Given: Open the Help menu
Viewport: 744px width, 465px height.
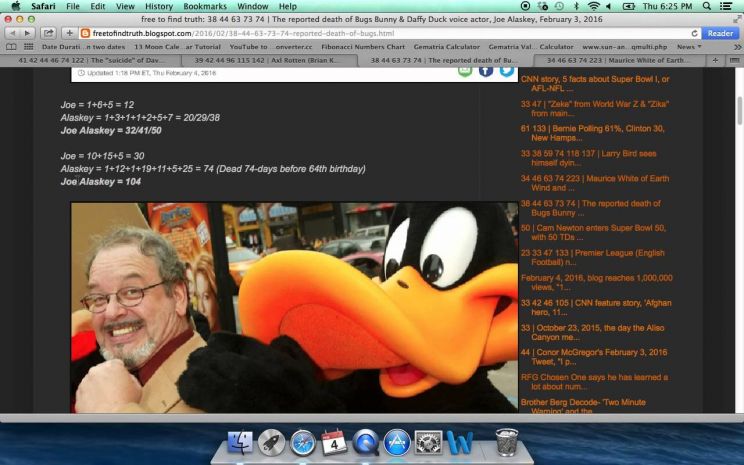Looking at the screenshot, I should tap(288, 6).
